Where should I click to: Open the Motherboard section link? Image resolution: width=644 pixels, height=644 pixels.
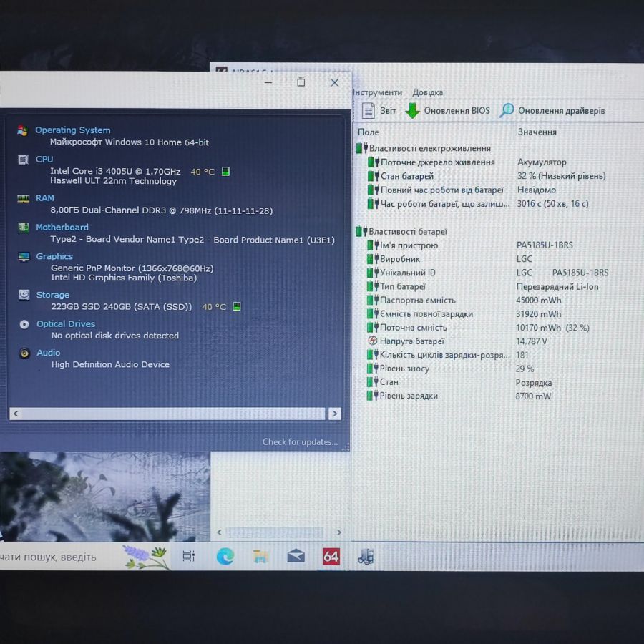pos(62,227)
